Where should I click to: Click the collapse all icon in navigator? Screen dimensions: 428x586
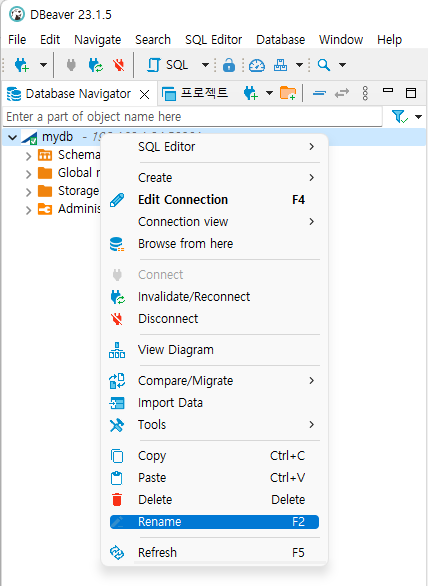click(x=319, y=93)
